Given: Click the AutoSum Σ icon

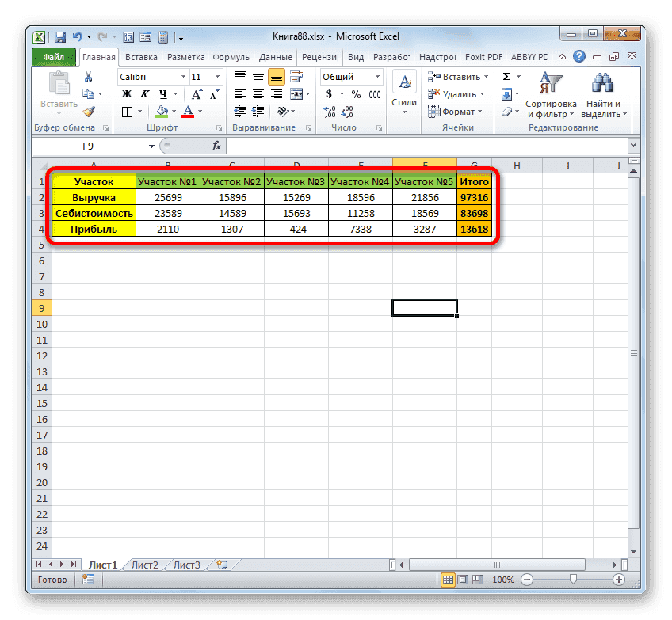Looking at the screenshot, I should click(x=507, y=76).
